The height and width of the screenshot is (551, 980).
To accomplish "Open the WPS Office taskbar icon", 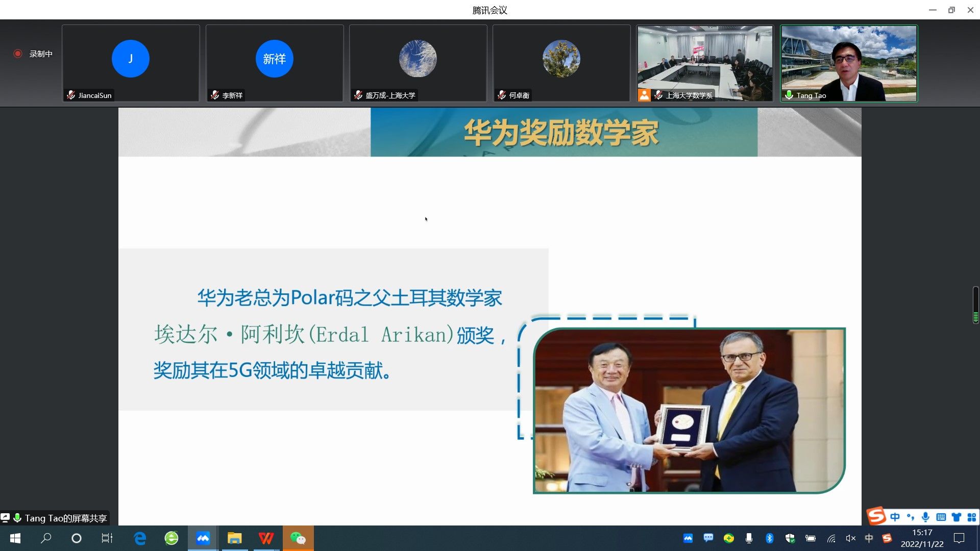I will [266, 538].
